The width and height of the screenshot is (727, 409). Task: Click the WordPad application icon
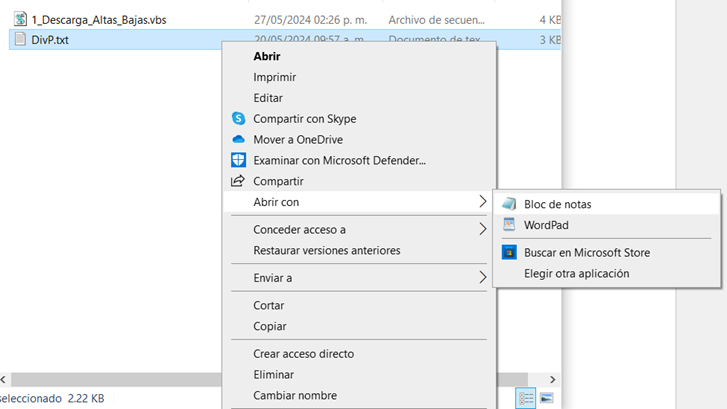pyautogui.click(x=509, y=225)
